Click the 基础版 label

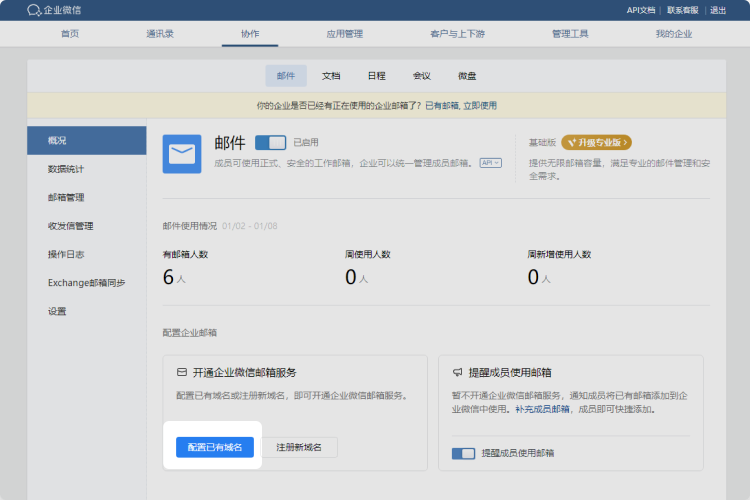(x=542, y=142)
